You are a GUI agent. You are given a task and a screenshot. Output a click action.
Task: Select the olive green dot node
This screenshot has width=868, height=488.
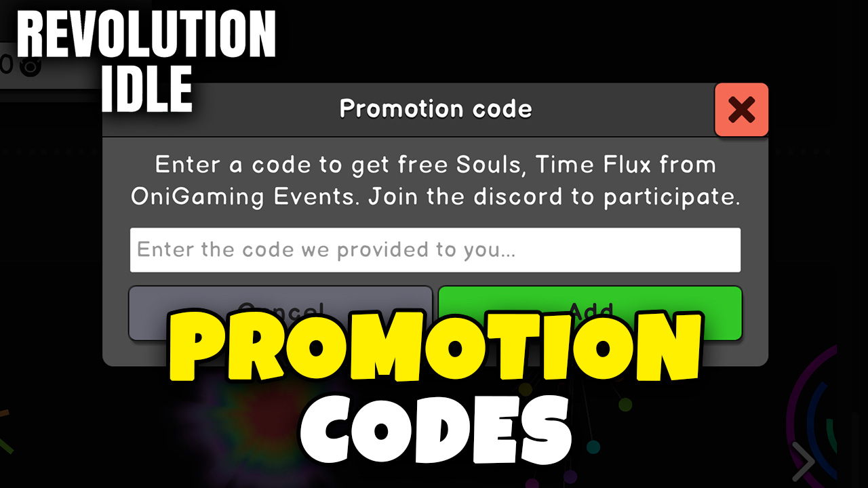coord(625,405)
